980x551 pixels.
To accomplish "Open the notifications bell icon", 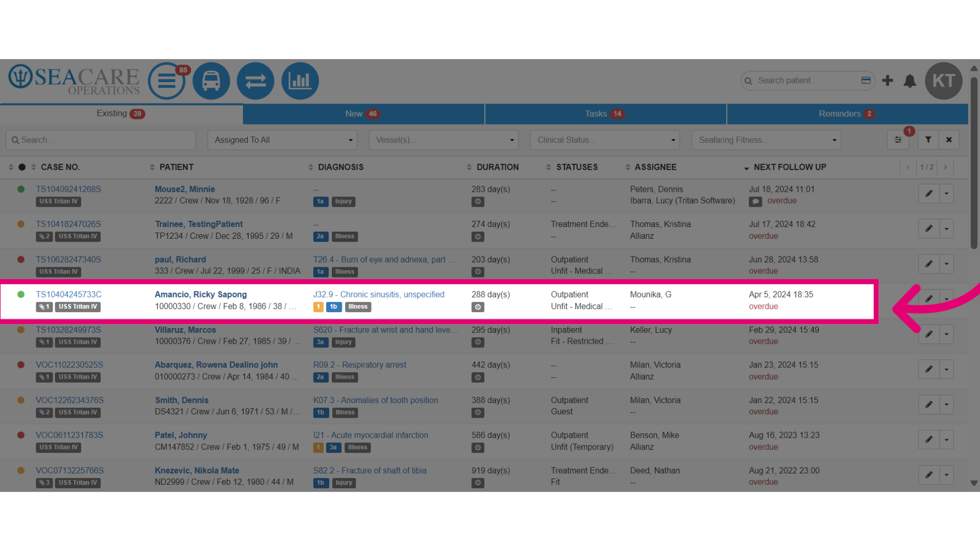I will pyautogui.click(x=910, y=81).
